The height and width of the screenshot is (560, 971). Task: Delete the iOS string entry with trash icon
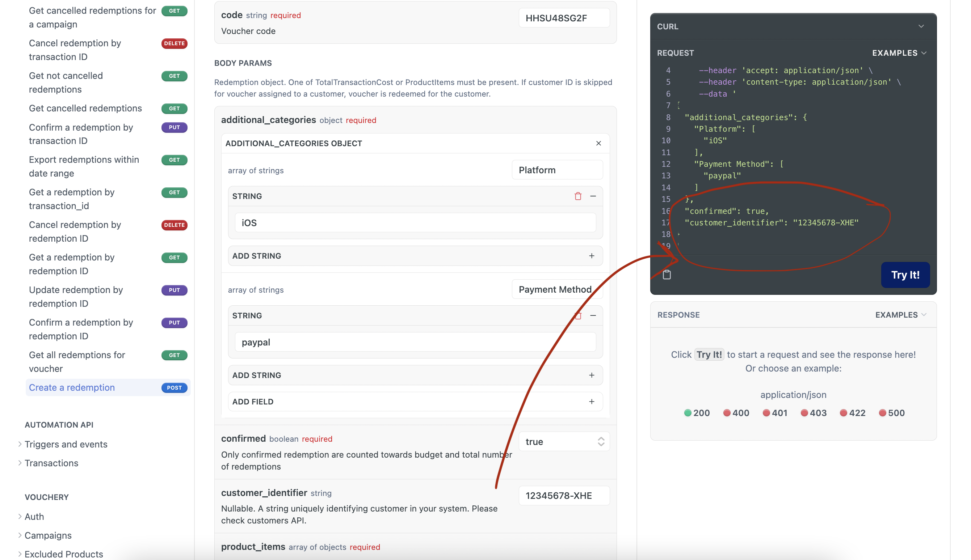pyautogui.click(x=578, y=196)
